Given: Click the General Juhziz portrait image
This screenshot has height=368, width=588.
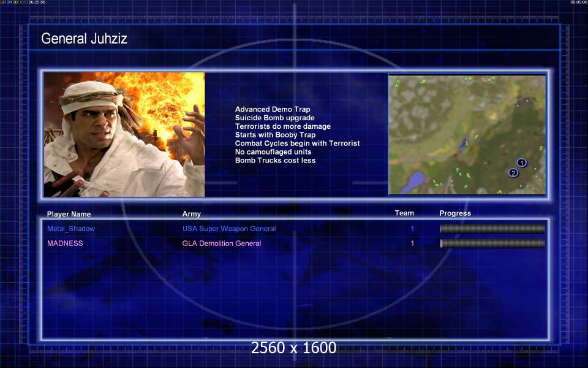Looking at the screenshot, I should pyautogui.click(x=124, y=134).
